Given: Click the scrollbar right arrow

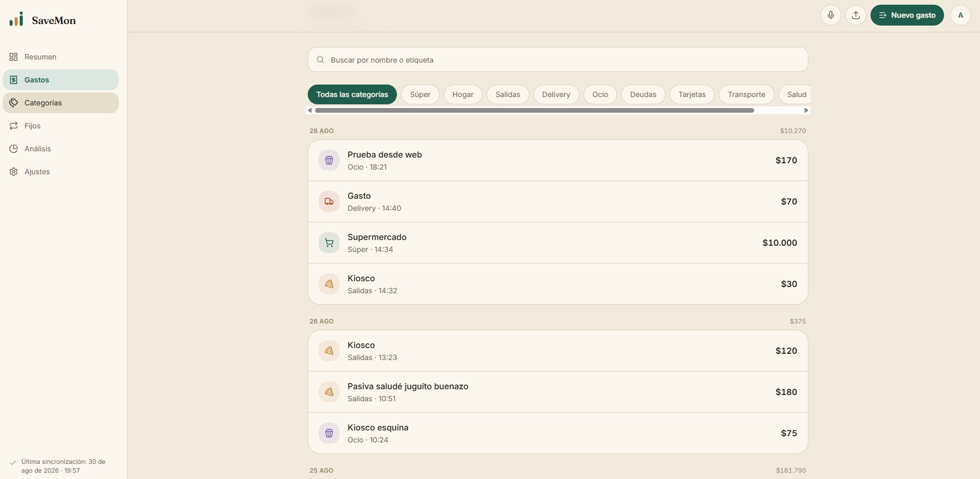Looking at the screenshot, I should click(x=806, y=110).
